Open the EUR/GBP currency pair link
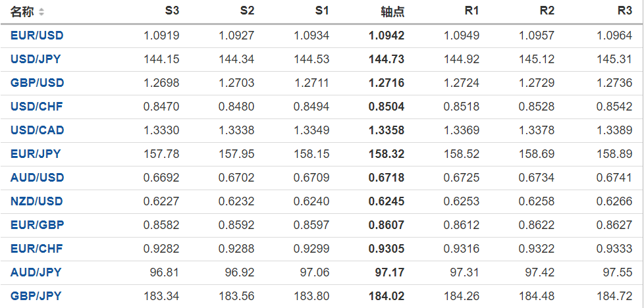This screenshot has width=644, height=308. [x=37, y=225]
